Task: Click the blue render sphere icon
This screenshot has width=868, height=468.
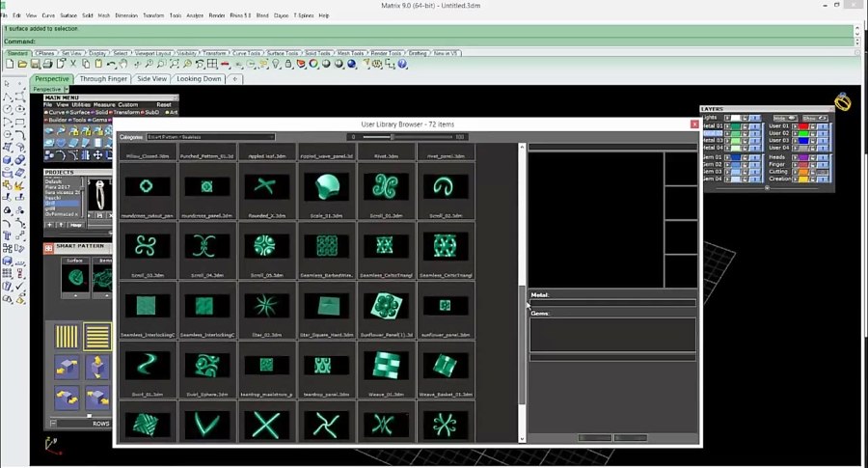Action: pyautogui.click(x=351, y=65)
